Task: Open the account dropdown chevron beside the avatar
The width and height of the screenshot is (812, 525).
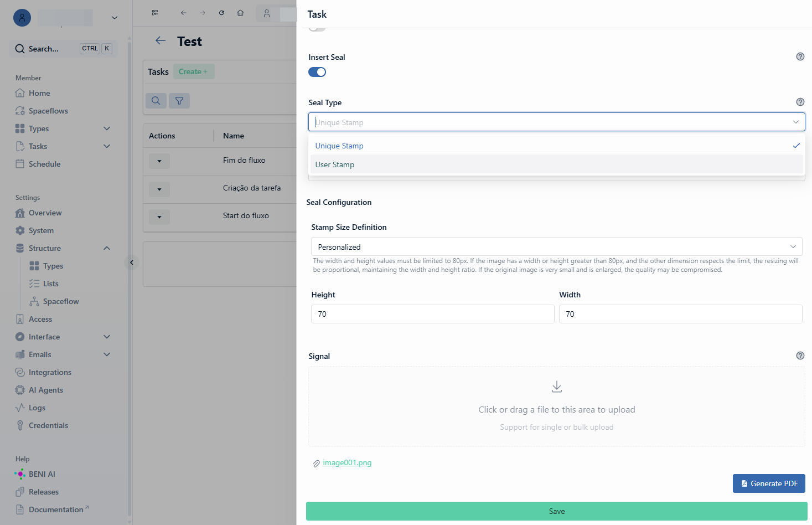Action: point(115,18)
